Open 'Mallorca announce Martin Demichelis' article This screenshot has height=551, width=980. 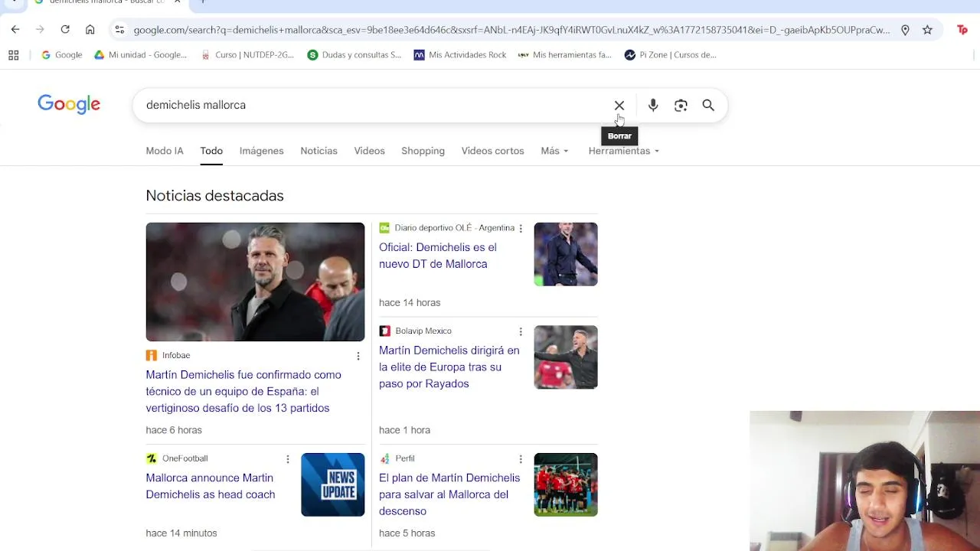coord(211,486)
